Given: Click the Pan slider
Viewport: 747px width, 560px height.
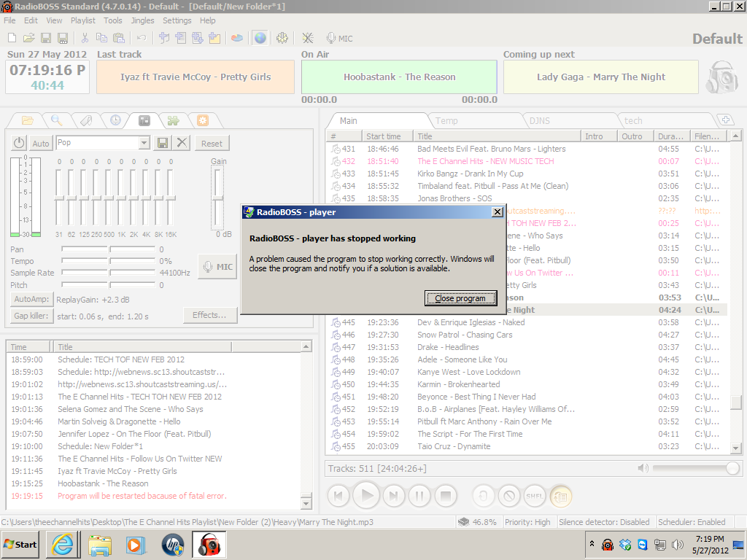Looking at the screenshot, I should click(109, 249).
